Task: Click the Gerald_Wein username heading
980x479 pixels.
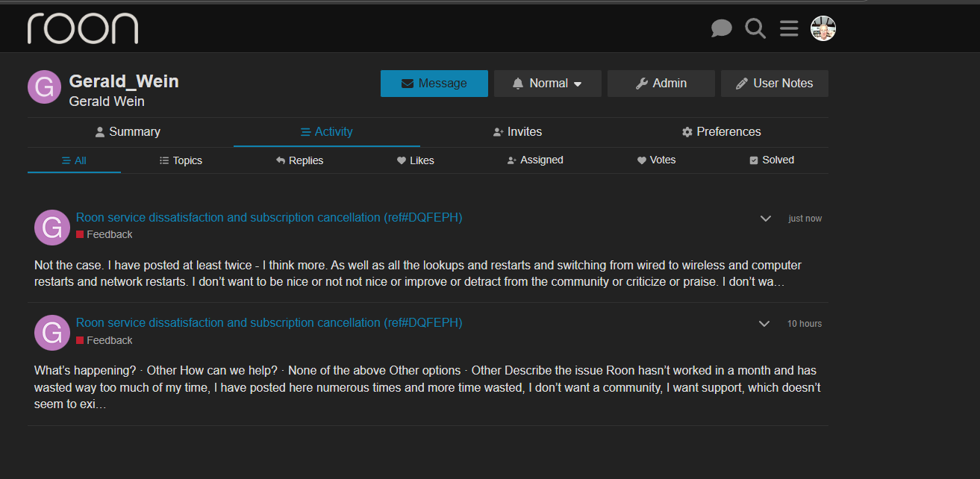Action: click(x=124, y=81)
